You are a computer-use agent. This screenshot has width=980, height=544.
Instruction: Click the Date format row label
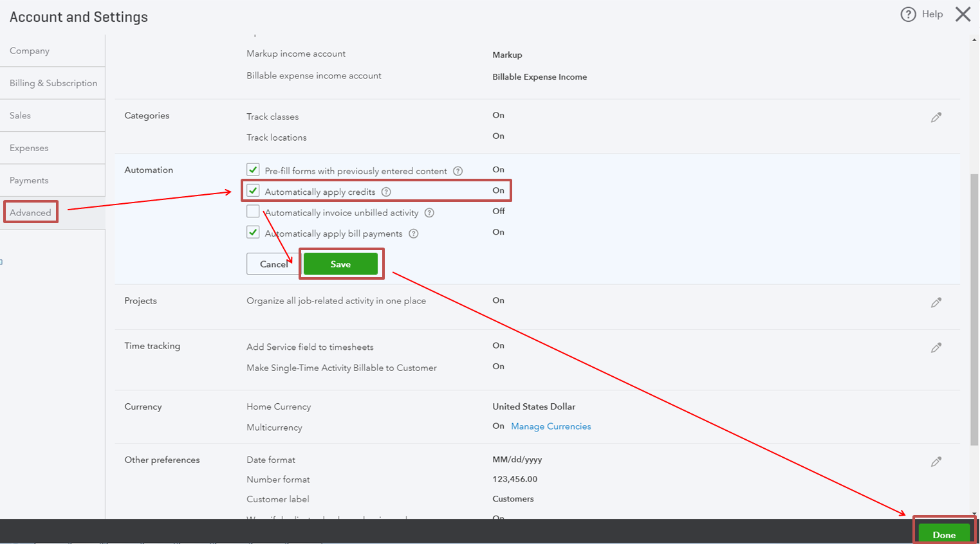[x=271, y=460]
